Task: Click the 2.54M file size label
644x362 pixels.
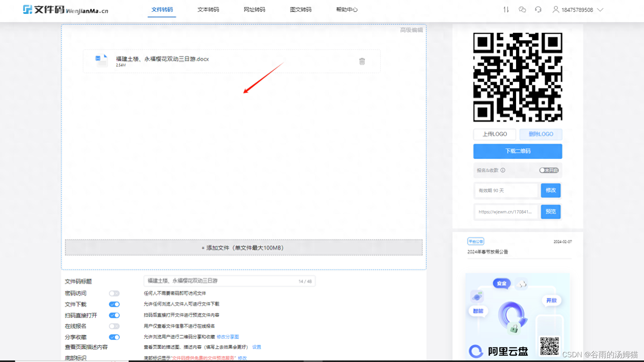Action: coord(121,65)
